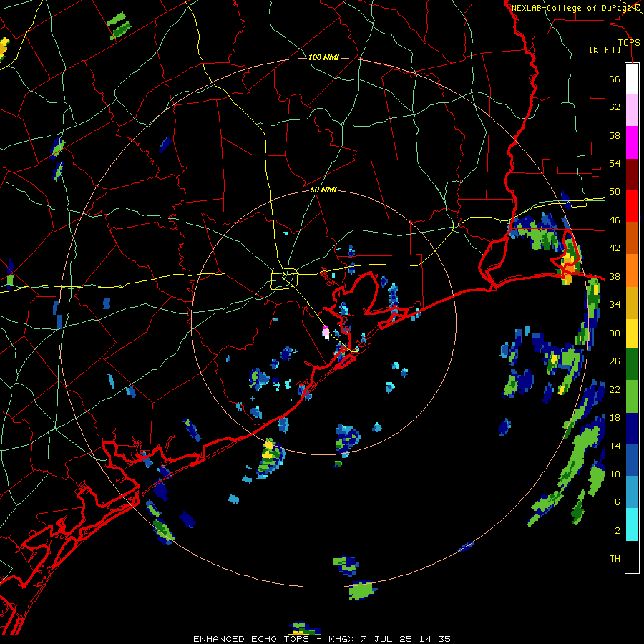Click the 100 NMI range ring label
The height and width of the screenshot is (644, 644).
click(323, 57)
